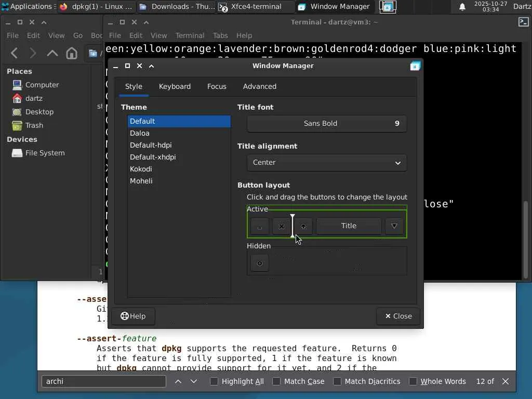Viewport: 532px width, 399px height.
Task: Toggle Highlight All in find bar
Action: (214, 381)
